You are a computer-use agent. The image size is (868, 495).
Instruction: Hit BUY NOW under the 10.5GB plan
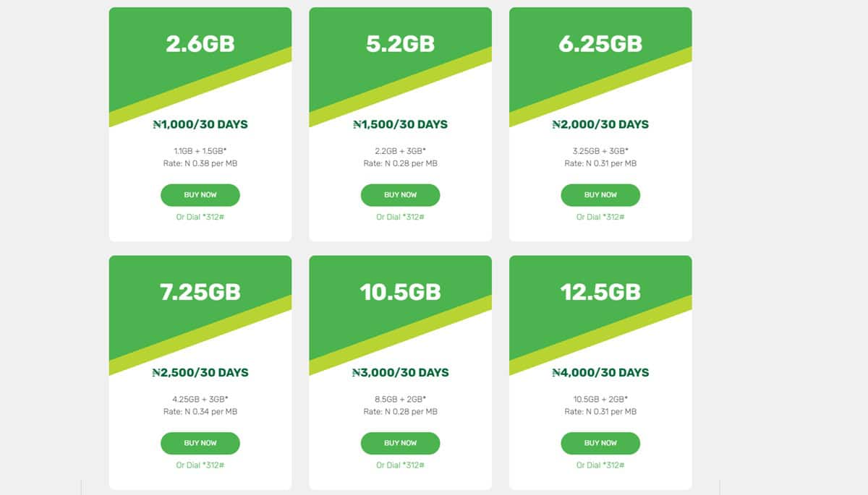pyautogui.click(x=400, y=443)
